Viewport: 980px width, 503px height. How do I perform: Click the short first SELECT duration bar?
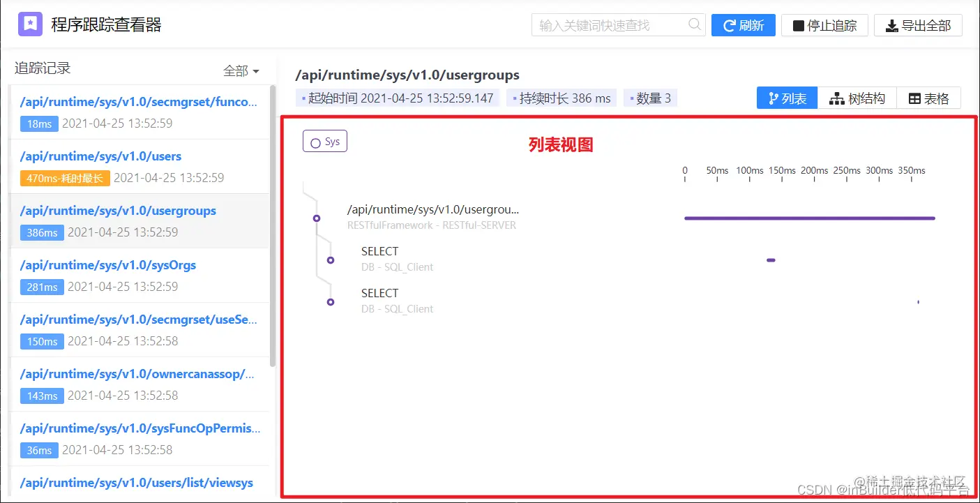click(x=771, y=260)
